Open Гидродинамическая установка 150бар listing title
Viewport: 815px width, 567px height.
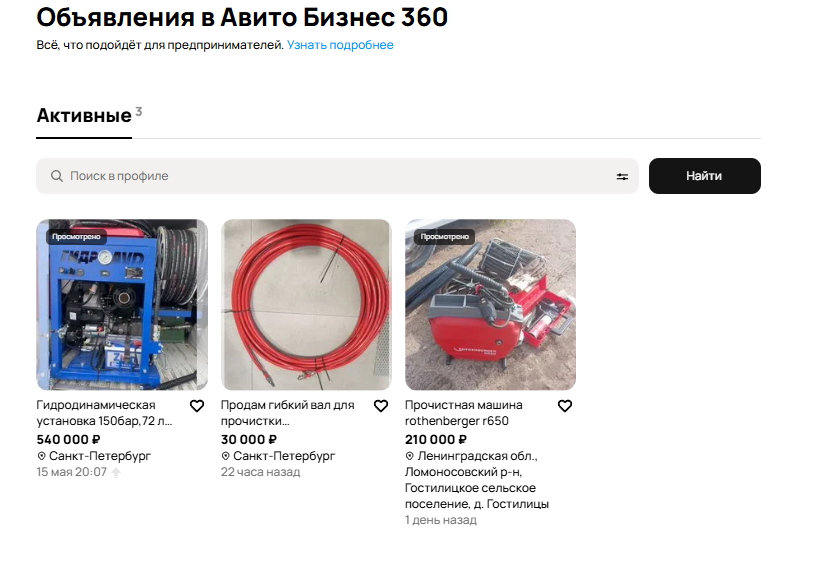tap(104, 413)
